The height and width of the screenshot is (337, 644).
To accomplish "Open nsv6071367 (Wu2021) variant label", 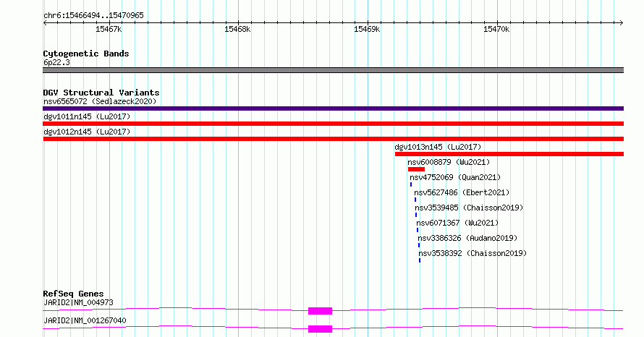I will 457,223.
